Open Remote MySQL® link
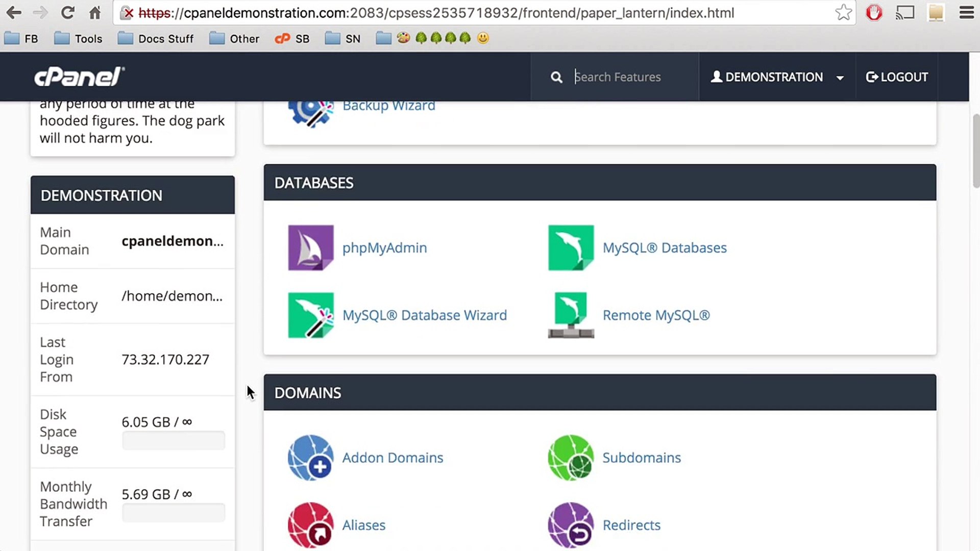Viewport: 980px width, 551px height. click(656, 315)
